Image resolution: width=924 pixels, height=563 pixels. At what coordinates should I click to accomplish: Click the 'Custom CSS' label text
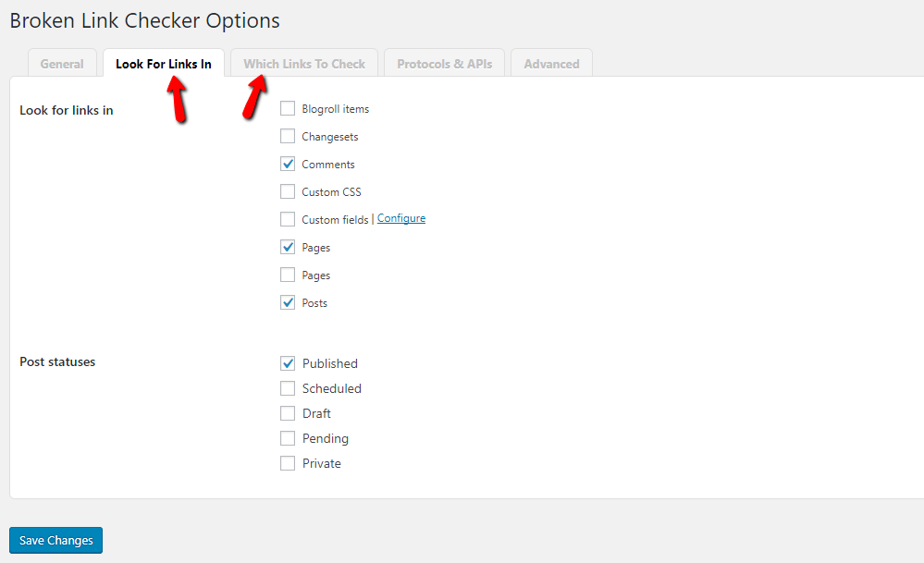(x=331, y=192)
